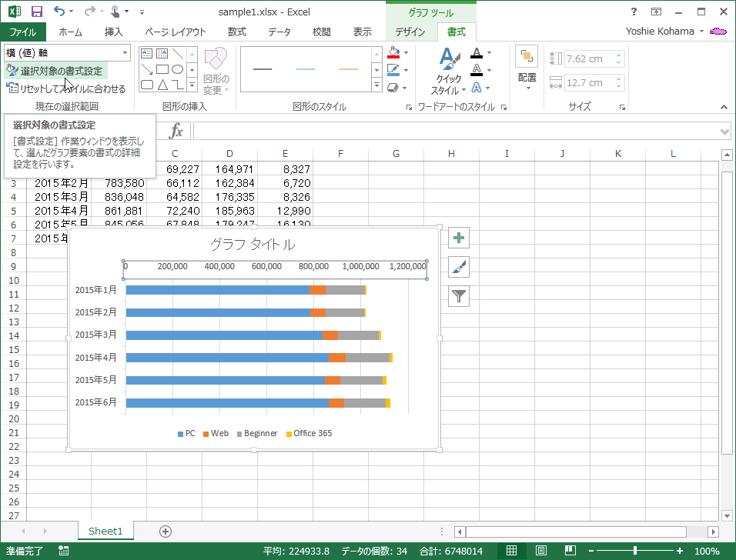The image size is (736, 560).
Task: Select the rectangle shape in shapes gallery
Action: (x=162, y=69)
